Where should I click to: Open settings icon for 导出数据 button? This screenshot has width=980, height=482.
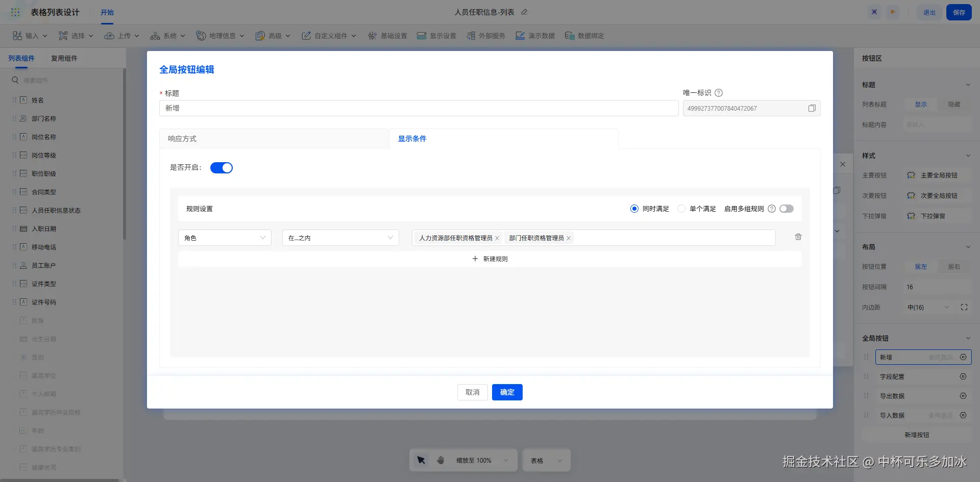[x=963, y=396]
